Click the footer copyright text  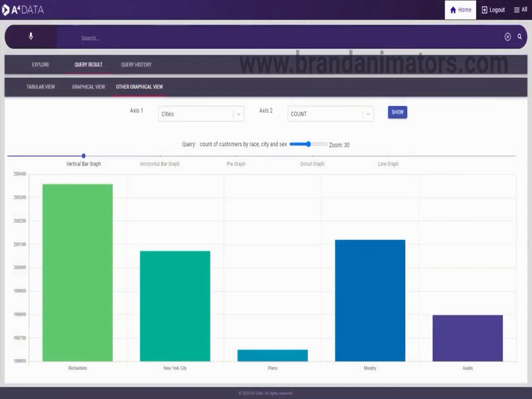pos(266,393)
